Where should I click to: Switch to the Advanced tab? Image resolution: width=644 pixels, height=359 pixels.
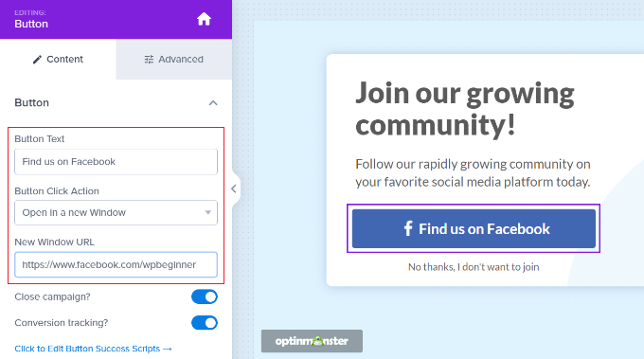tap(173, 60)
